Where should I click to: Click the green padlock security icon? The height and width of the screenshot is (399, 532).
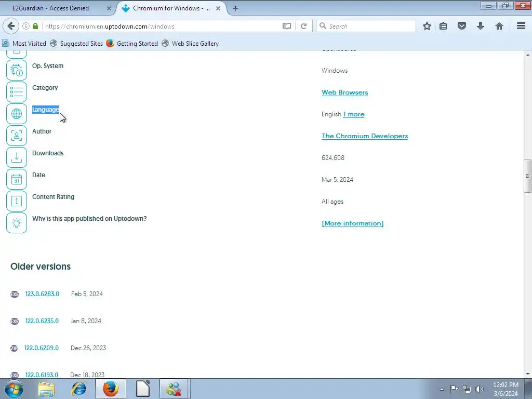click(x=35, y=26)
